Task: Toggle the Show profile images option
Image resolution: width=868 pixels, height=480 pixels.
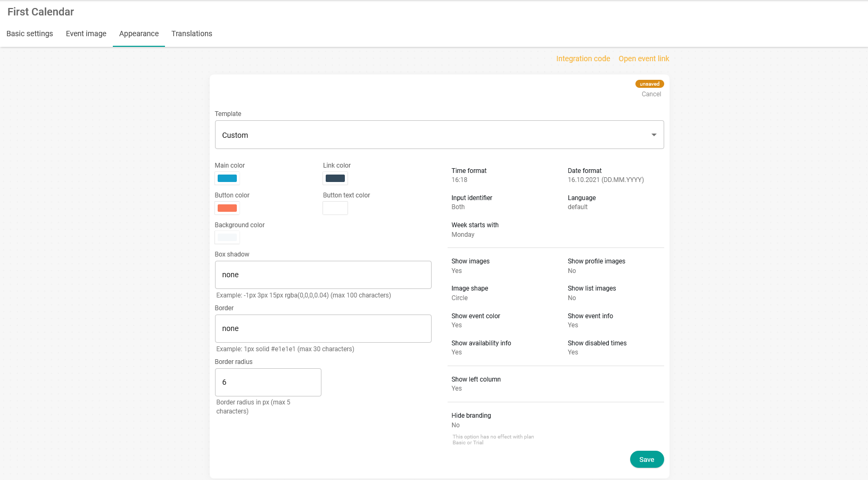Action: (572, 271)
